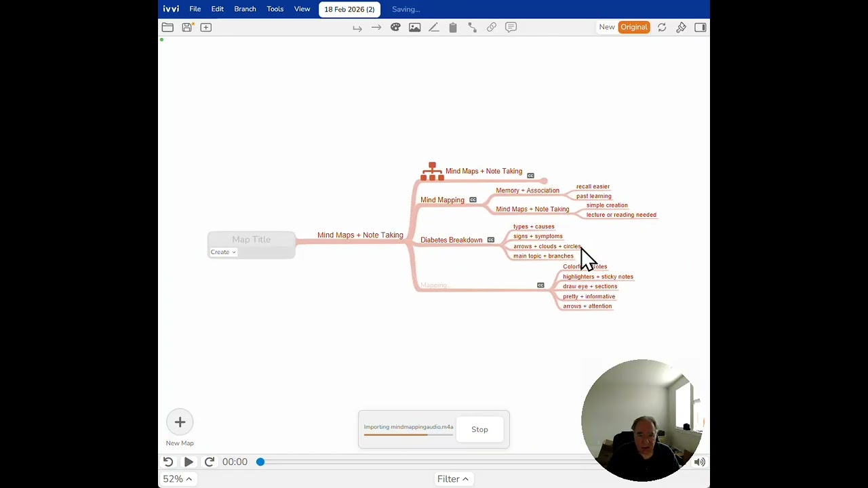Click the webcam video thumbnail
The width and height of the screenshot is (868, 488).
(x=642, y=420)
